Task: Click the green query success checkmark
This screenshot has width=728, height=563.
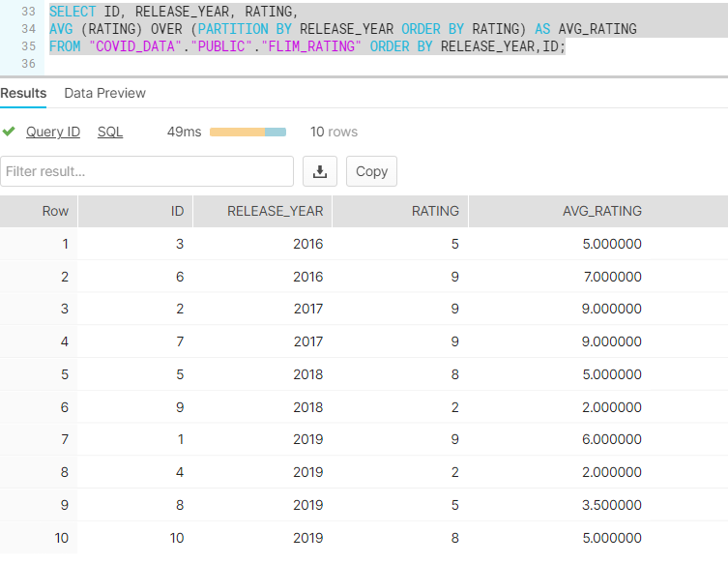Action: tap(9, 132)
